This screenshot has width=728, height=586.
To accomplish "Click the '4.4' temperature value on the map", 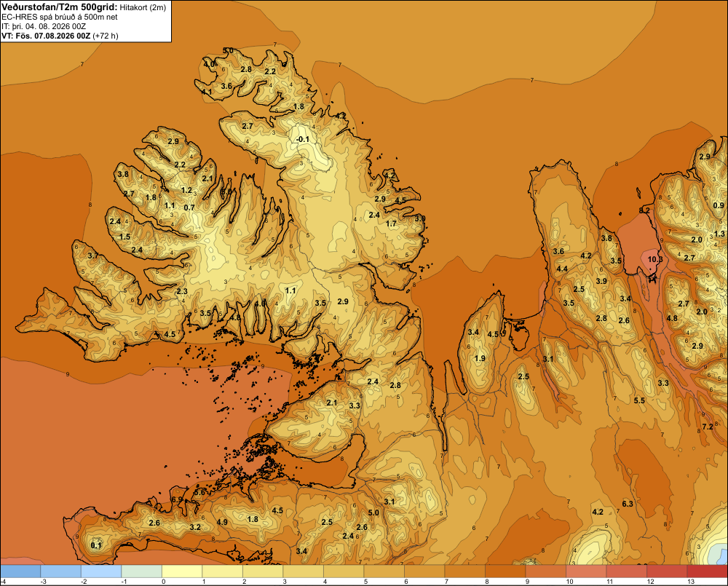I will coord(562,269).
